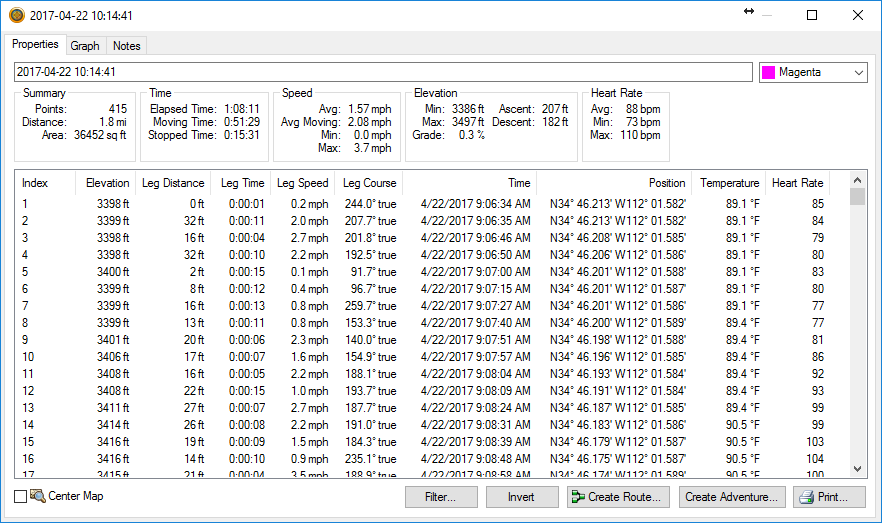Click the 3400 ft elevation cell
This screenshot has height=523, width=882.
pos(113,272)
